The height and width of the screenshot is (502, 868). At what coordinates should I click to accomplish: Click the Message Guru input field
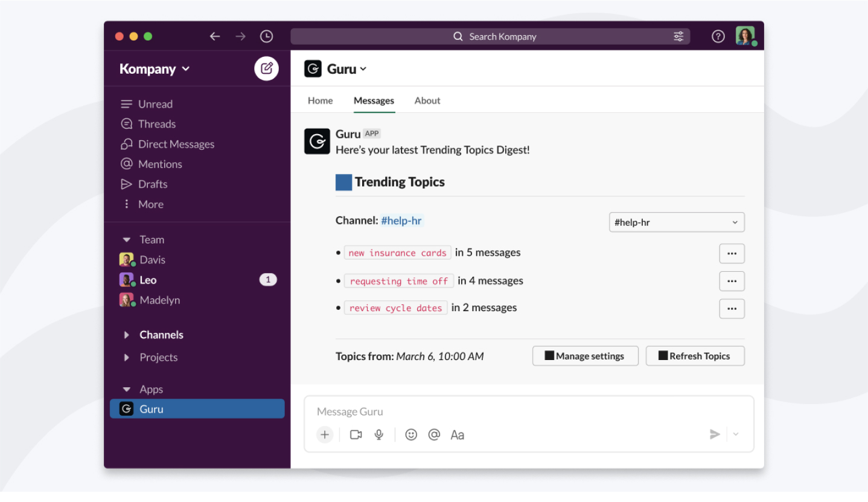[x=529, y=412]
